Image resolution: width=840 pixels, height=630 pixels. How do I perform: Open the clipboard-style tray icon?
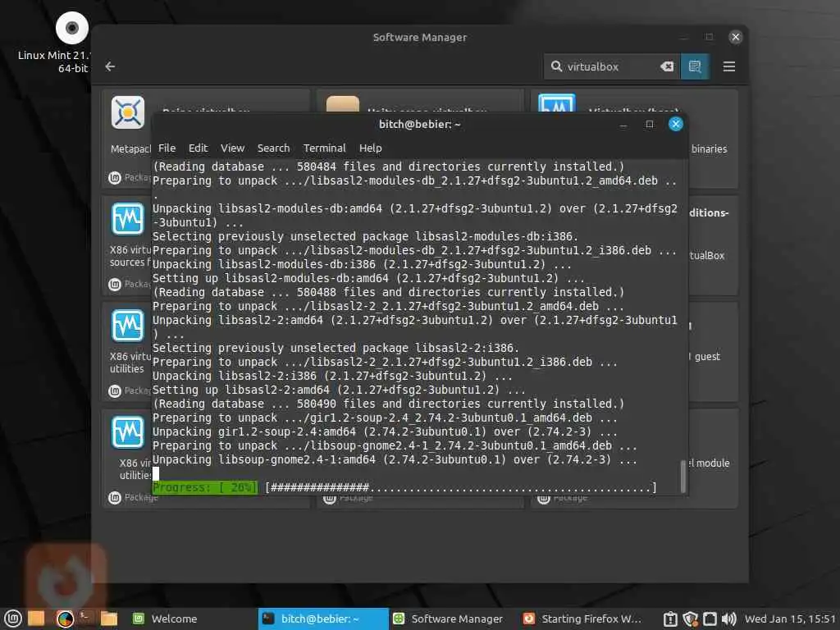click(x=670, y=619)
